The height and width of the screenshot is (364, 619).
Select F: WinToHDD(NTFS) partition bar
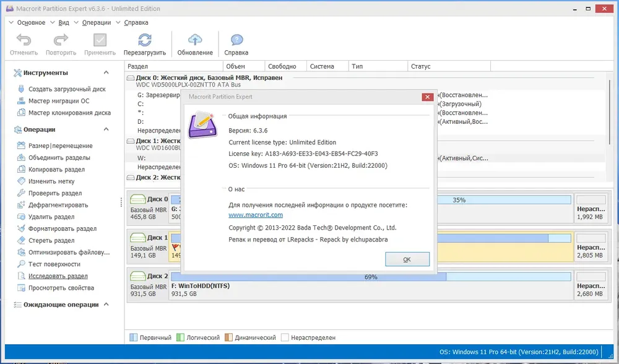(x=370, y=285)
